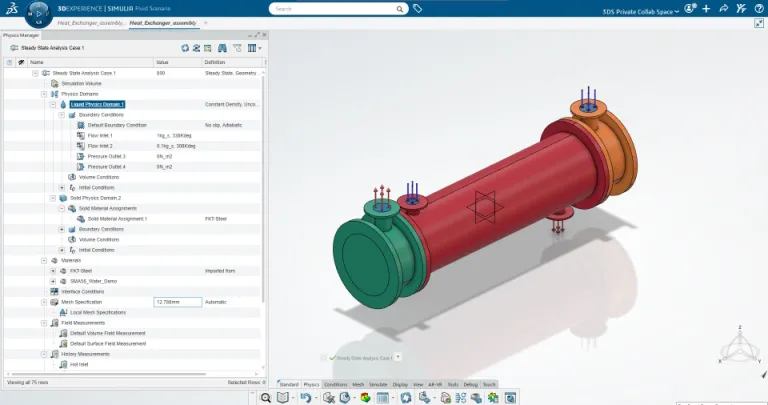Toggle the checkbox column header in the tree table
The image size is (768, 405).
click(x=9, y=62)
